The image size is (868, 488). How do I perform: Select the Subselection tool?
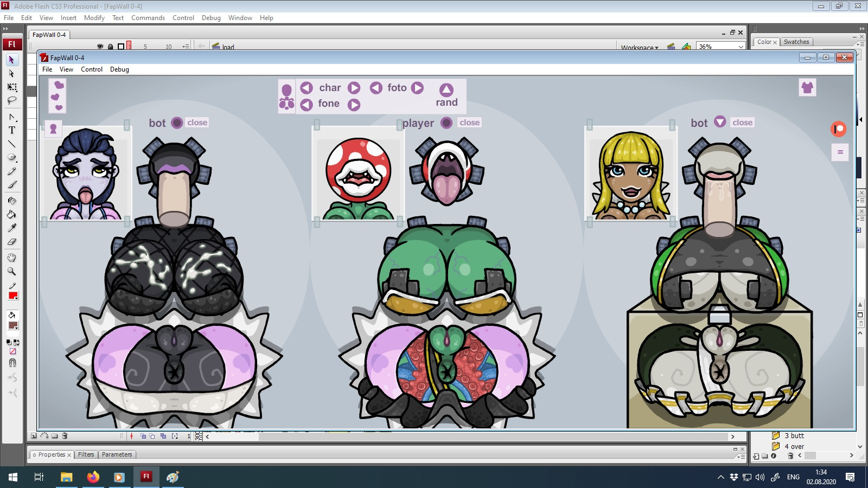(11, 73)
